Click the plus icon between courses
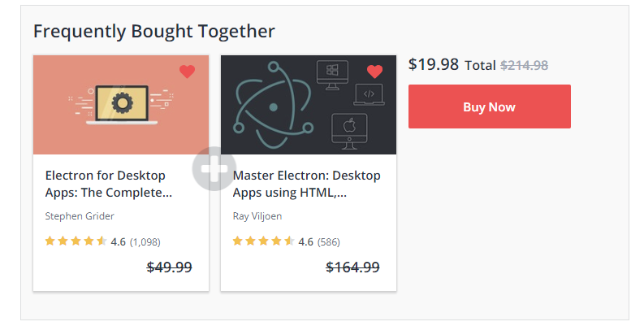The width and height of the screenshot is (644, 326). point(214,170)
